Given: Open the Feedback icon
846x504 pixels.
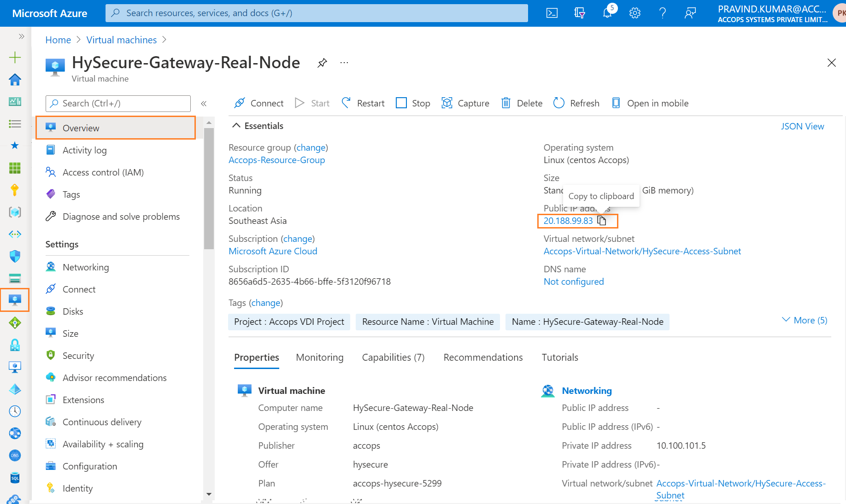Looking at the screenshot, I should click(690, 13).
